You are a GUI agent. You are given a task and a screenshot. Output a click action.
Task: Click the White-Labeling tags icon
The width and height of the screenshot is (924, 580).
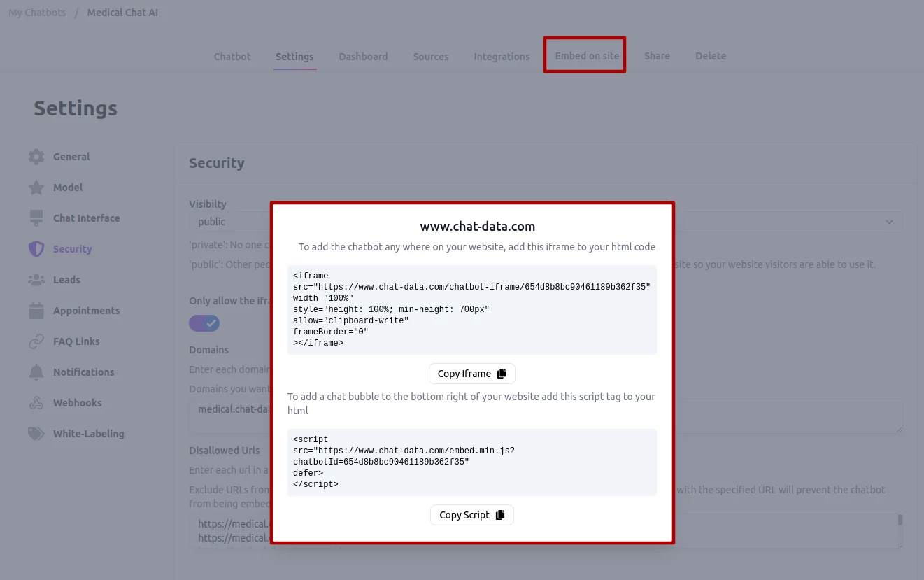(36, 434)
